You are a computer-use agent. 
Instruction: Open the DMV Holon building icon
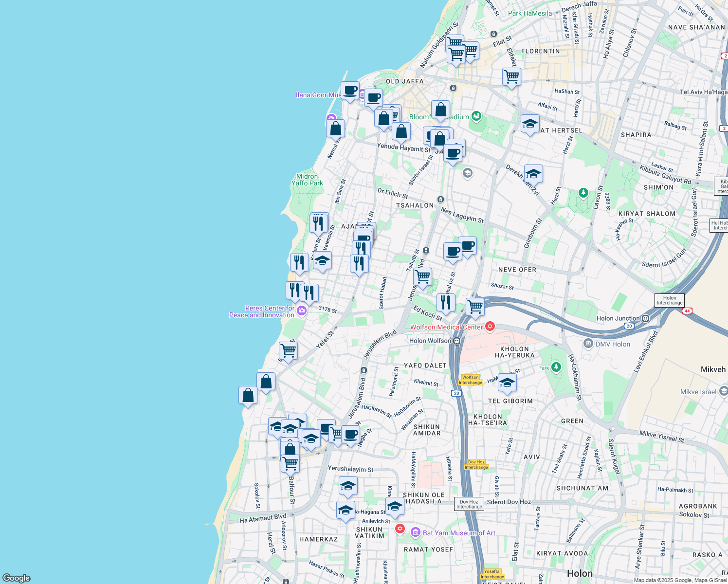pyautogui.click(x=588, y=344)
